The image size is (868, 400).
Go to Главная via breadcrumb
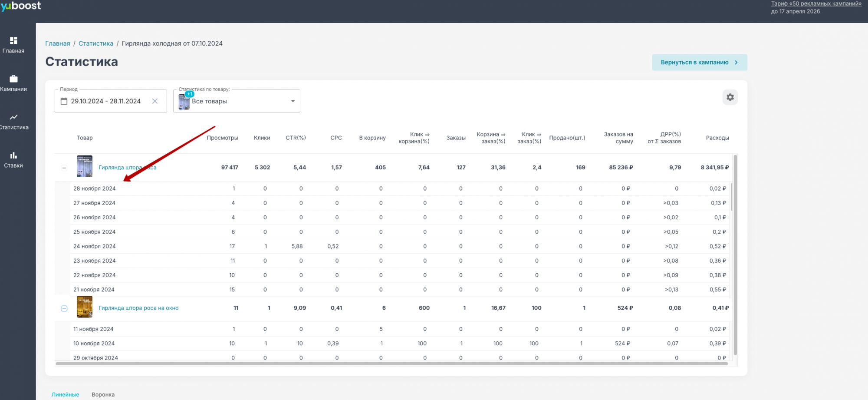(57, 43)
